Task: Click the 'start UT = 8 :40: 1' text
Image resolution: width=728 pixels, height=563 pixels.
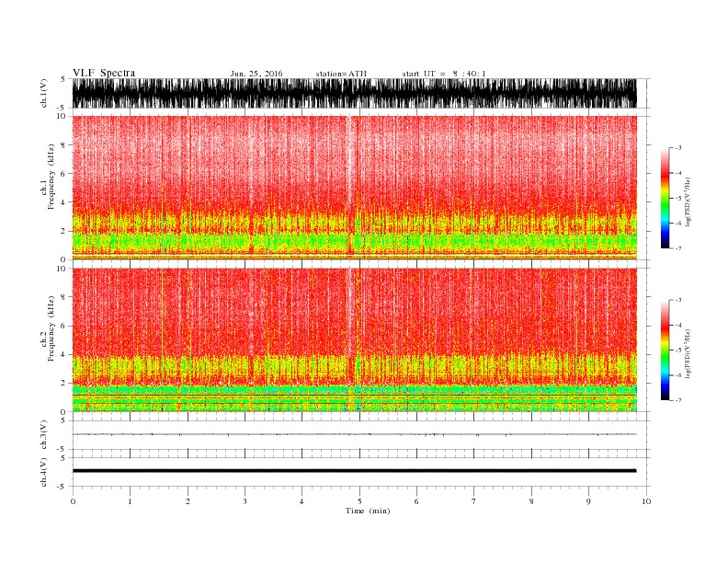Action: [444, 74]
